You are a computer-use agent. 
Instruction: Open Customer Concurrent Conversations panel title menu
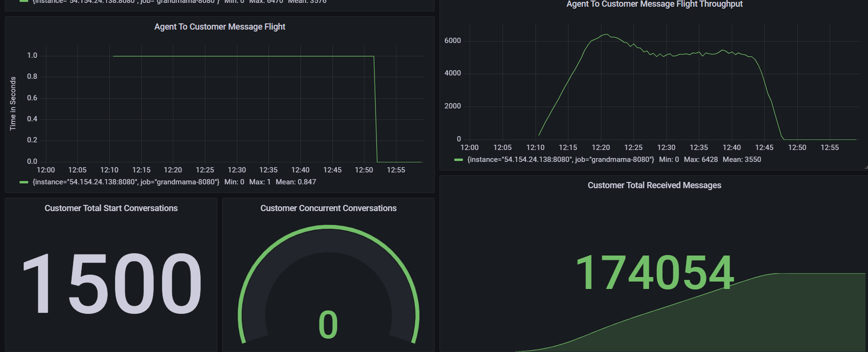coord(328,208)
